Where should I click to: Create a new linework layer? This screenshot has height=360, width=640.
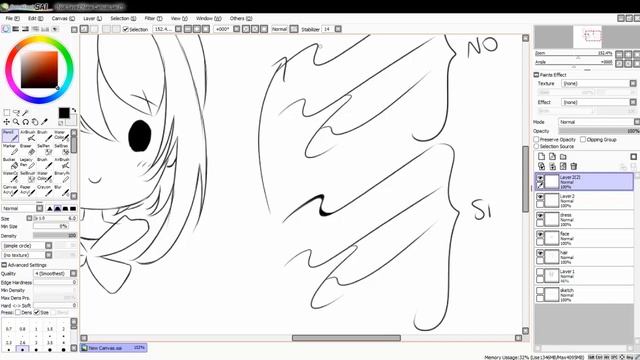click(552, 157)
